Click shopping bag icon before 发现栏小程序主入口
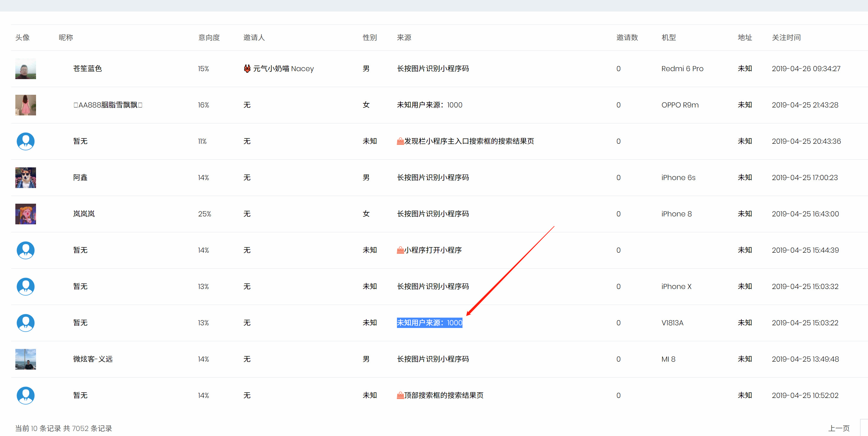The height and width of the screenshot is (436, 868). 400,141
